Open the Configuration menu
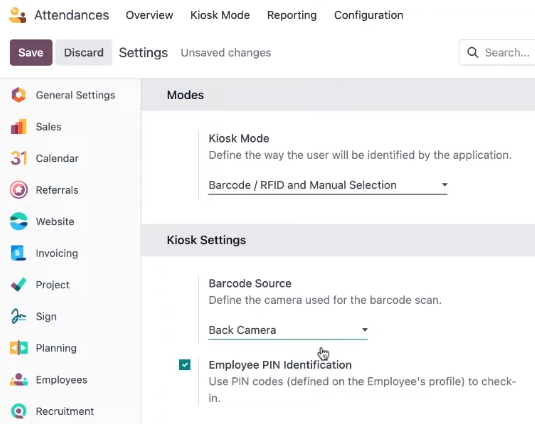535x424 pixels. [x=369, y=15]
